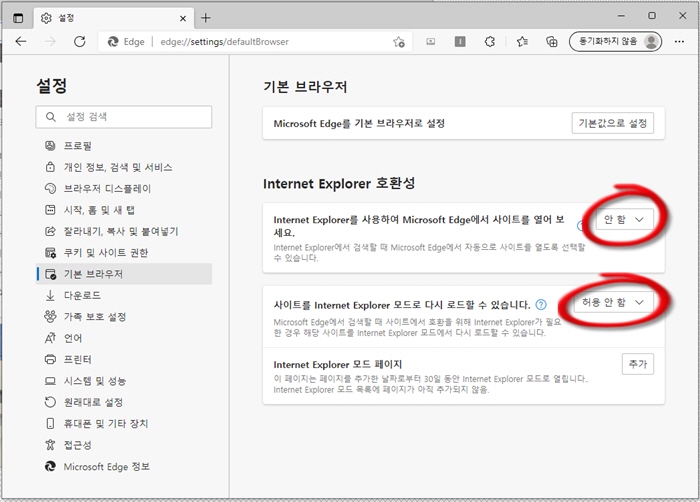This screenshot has height=502, width=700.
Task: Expand the 안 함 dropdown
Action: pos(624,219)
